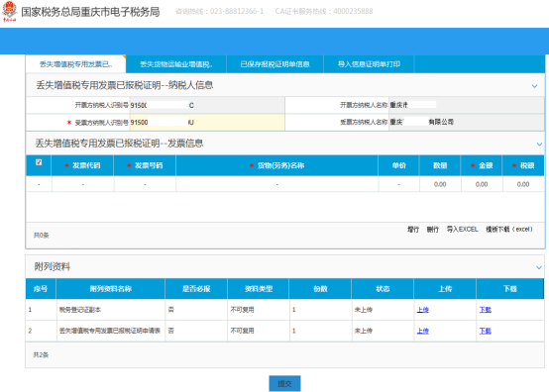
Task: Click the 增行 add row link
Action: pos(413,230)
